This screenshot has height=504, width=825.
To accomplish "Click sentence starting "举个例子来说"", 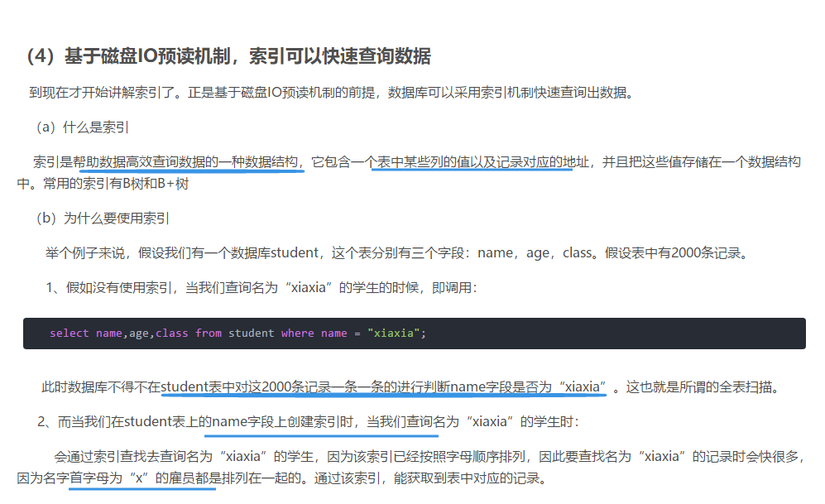I will pyautogui.click(x=398, y=253).
